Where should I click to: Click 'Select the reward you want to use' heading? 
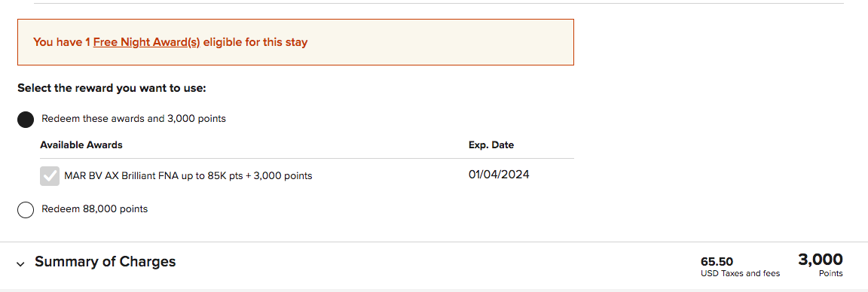point(112,88)
